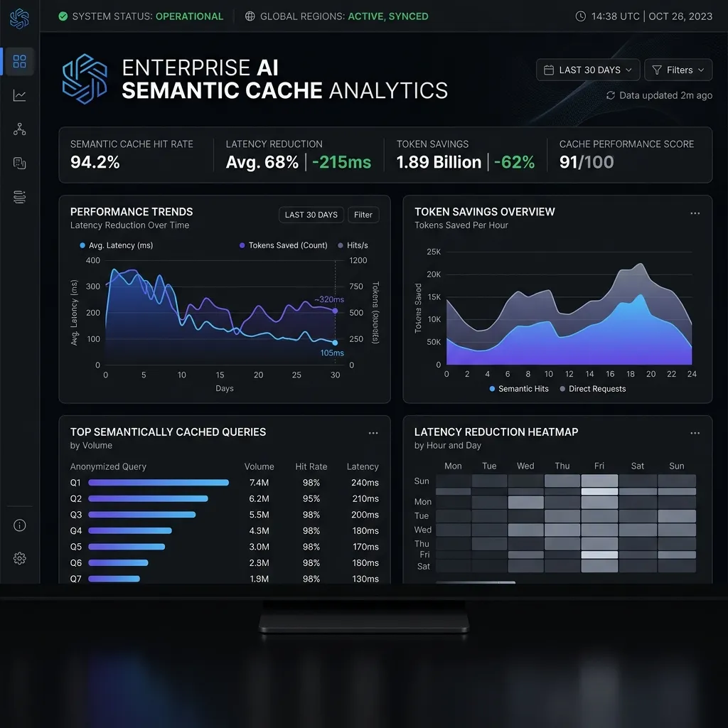Open the stacked layers sidebar icon
Image resolution: width=728 pixels, height=728 pixels.
point(19,197)
